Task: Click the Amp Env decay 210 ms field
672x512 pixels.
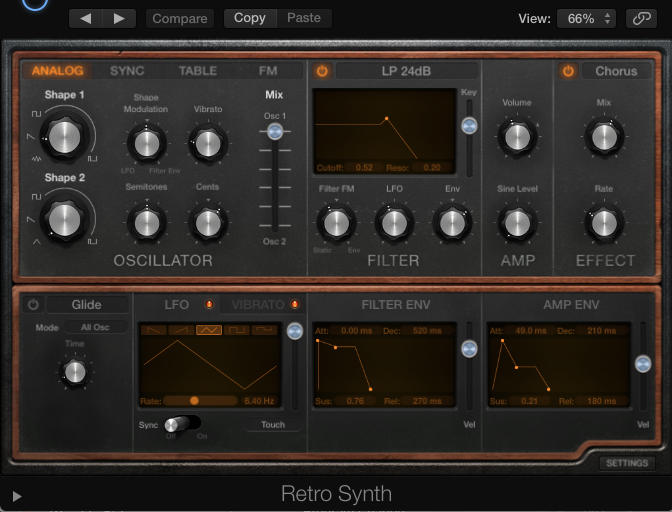Action: click(602, 330)
